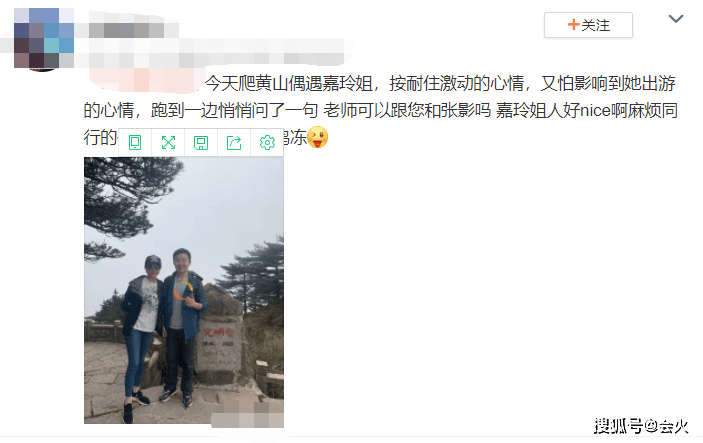Click the blurred pixelated user avatar
703x443 pixels.
pos(44,38)
